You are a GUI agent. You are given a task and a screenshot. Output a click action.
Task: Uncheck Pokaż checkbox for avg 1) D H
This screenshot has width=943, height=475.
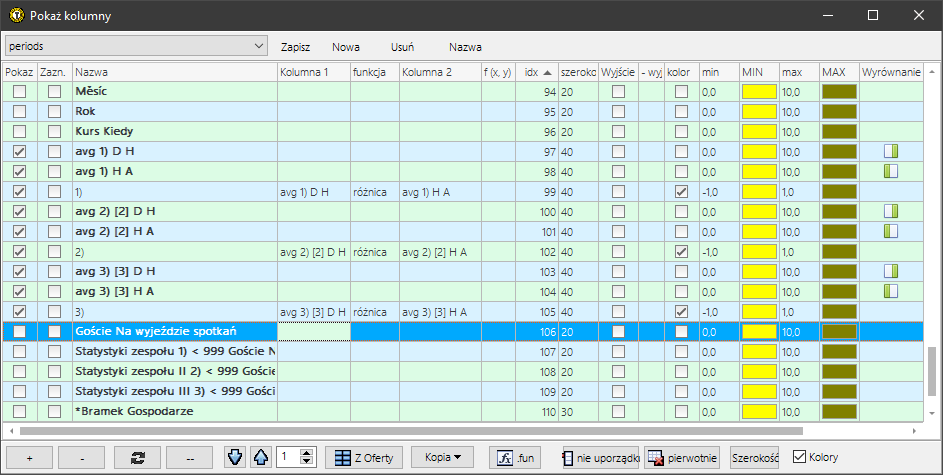(x=19, y=151)
